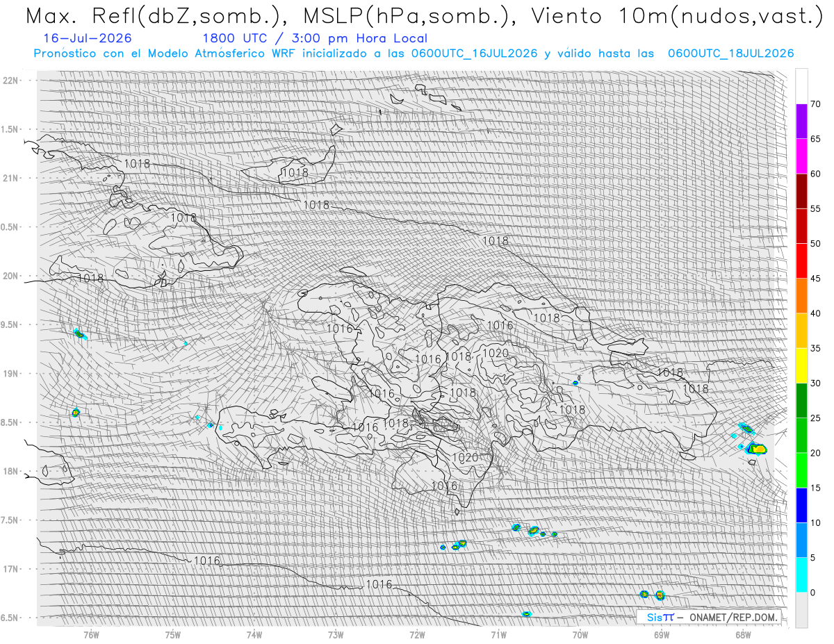
Task: Click the colorbar tick label '25'
Action: click(x=815, y=418)
